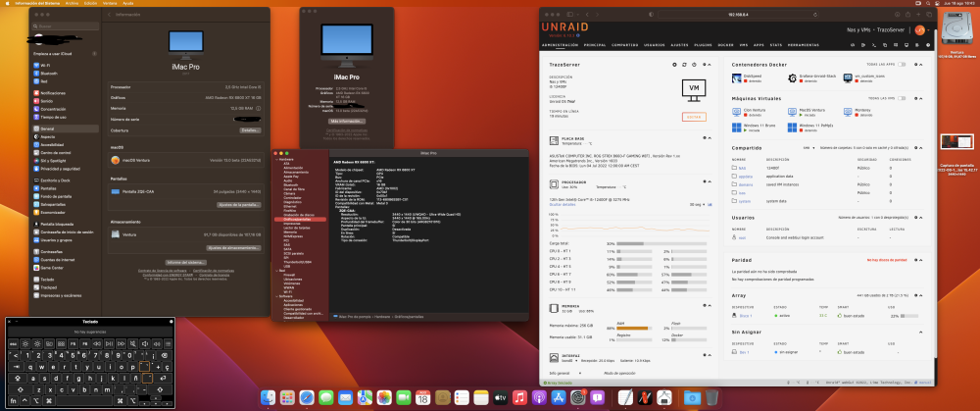Click the Clon Ventura VM icon
Screen dimensions: 980x411
click(x=737, y=112)
